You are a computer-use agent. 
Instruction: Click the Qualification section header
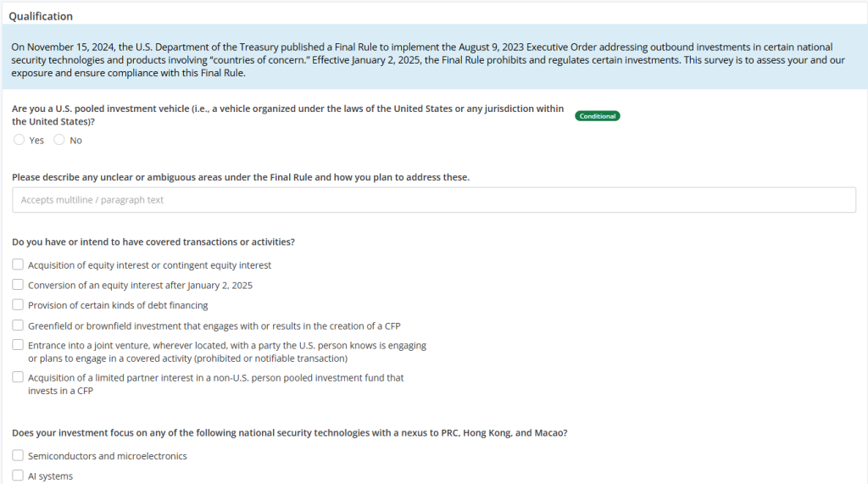coord(41,16)
